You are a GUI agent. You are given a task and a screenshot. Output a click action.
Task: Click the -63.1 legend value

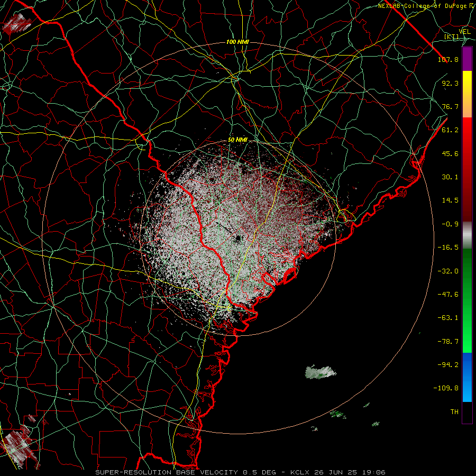pos(448,318)
